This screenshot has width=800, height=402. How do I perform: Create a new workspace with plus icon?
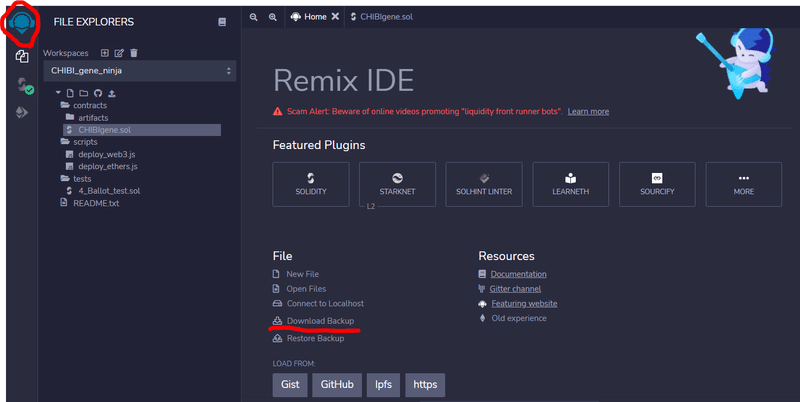pyautogui.click(x=105, y=53)
